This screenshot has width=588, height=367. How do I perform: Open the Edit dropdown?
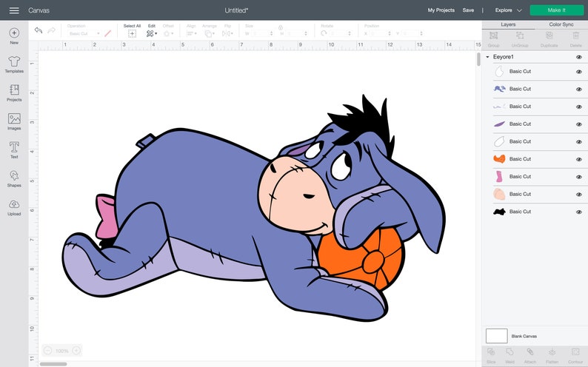pos(152,34)
